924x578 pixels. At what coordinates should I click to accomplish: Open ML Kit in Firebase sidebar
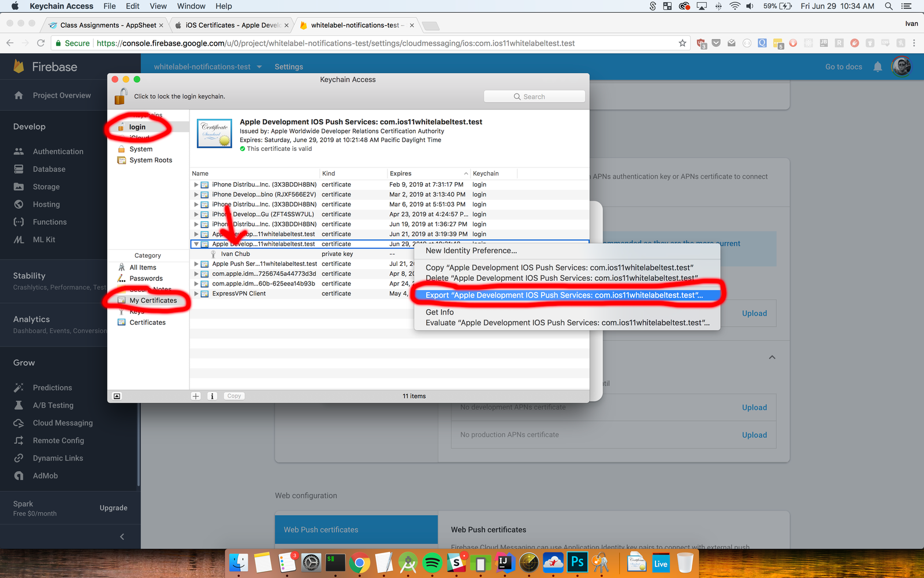coord(44,239)
